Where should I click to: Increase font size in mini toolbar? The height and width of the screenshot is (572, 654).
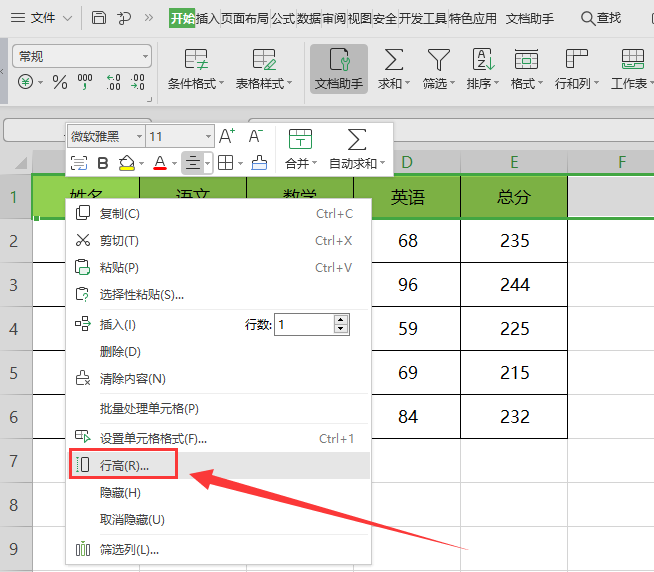pos(227,137)
